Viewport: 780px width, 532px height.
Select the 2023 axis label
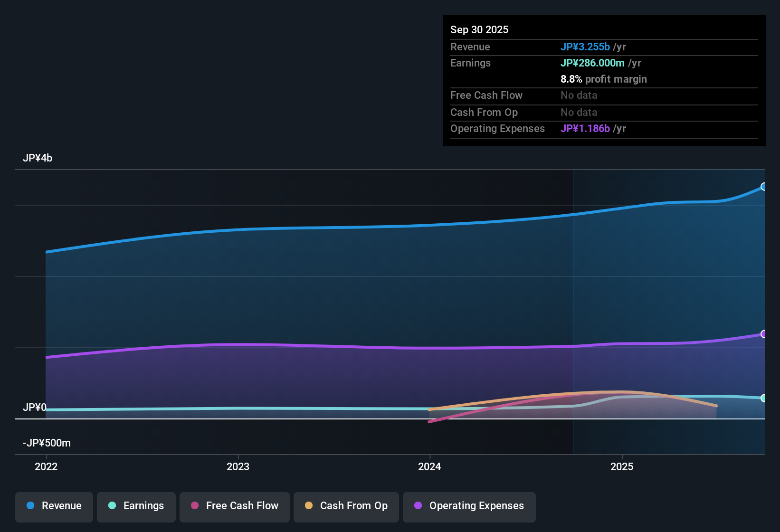coord(239,467)
